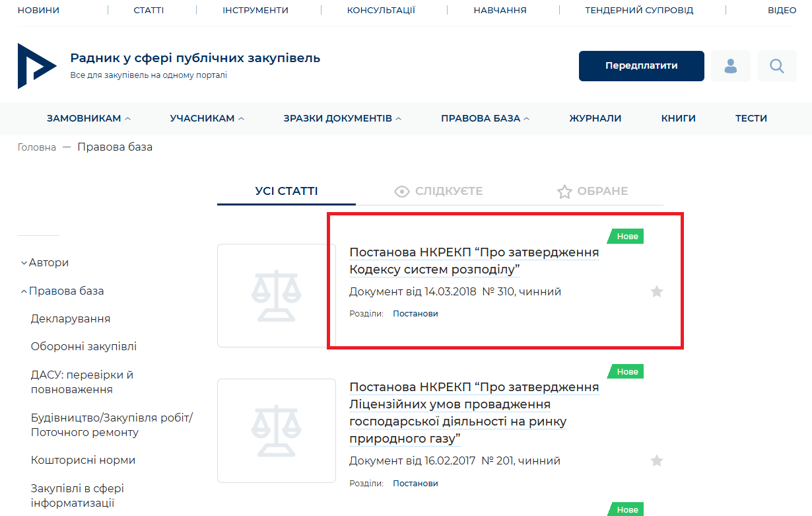Click site title Радник у сфері публічних закупівель
Image resolution: width=812 pixels, height=516 pixels.
[195, 57]
